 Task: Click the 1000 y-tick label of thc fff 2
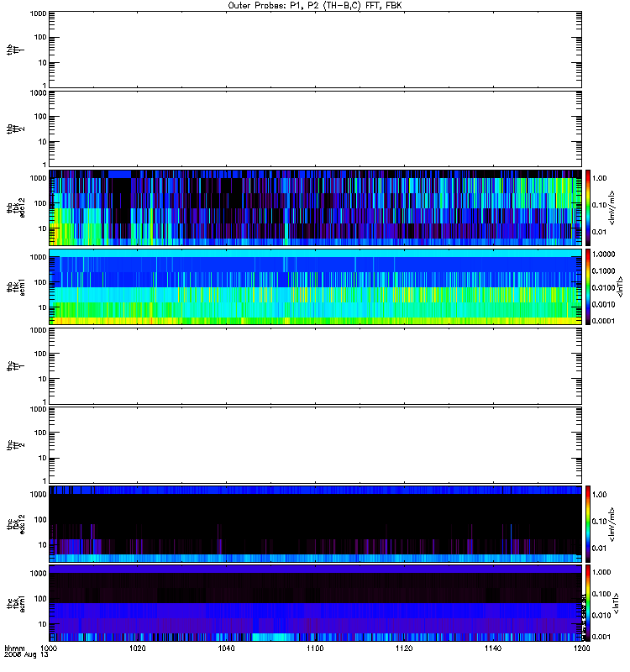tap(39, 409)
